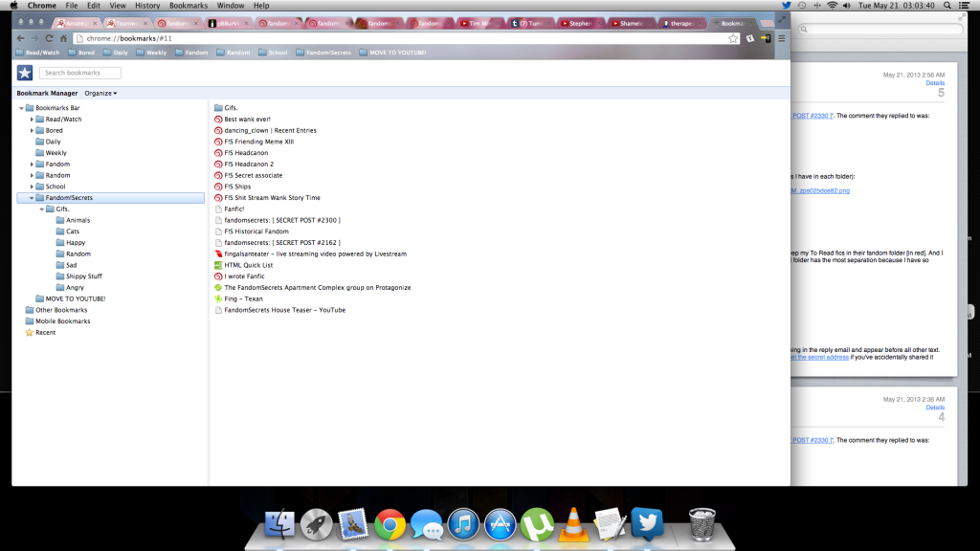
Task: Collapse the Gifs. subfolder in tree
Action: (x=42, y=209)
